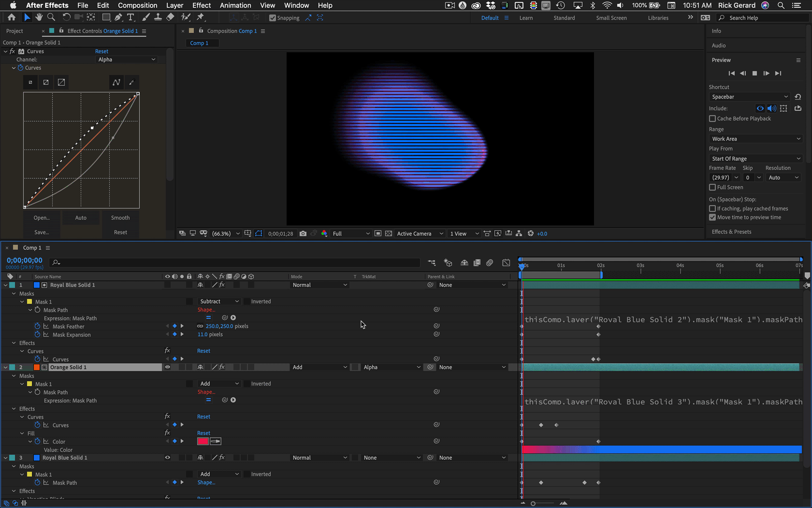Switch to the Project tab
This screenshot has width=812, height=508.
pyautogui.click(x=14, y=31)
